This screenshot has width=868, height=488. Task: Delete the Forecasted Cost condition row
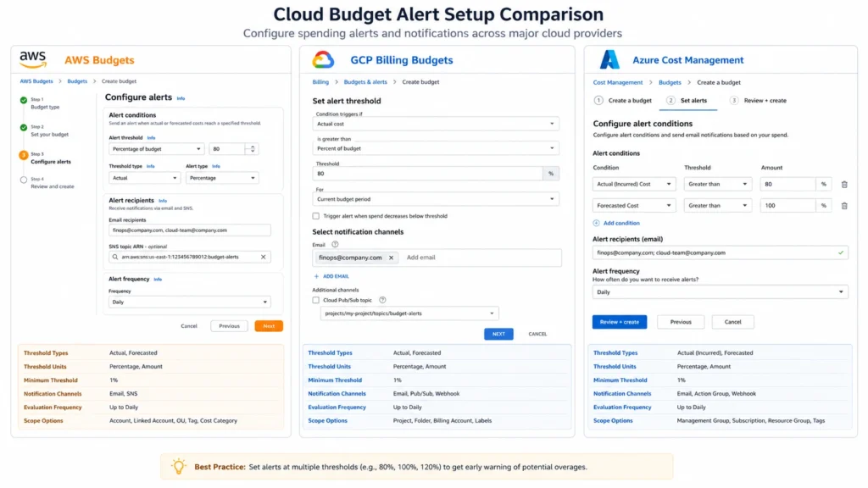(x=844, y=206)
